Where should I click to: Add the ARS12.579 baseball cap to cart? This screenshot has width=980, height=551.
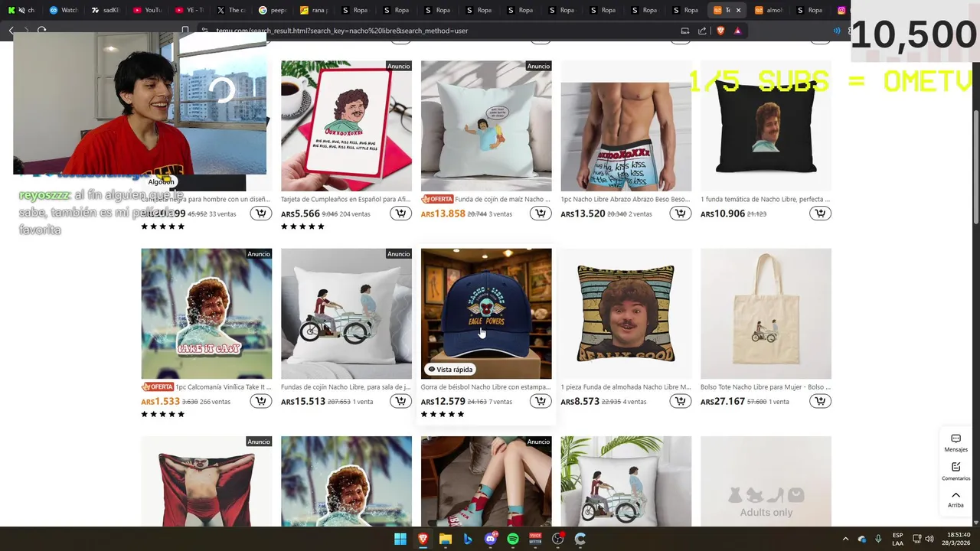tap(541, 401)
